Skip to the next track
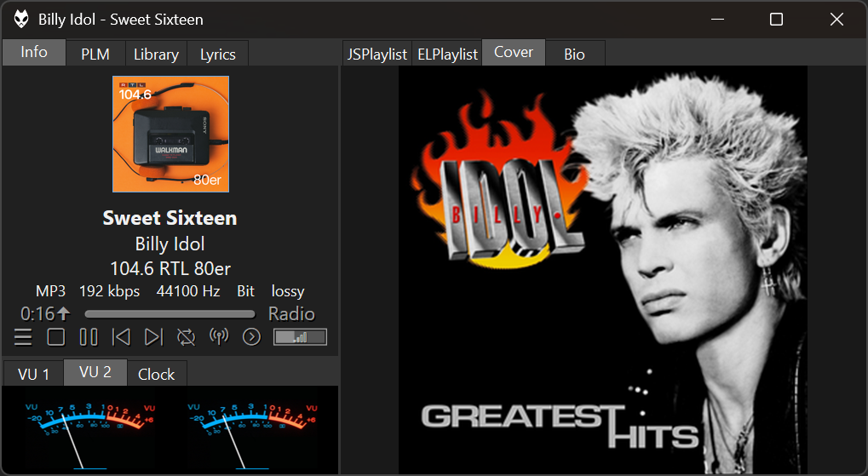The image size is (868, 476). tap(153, 337)
